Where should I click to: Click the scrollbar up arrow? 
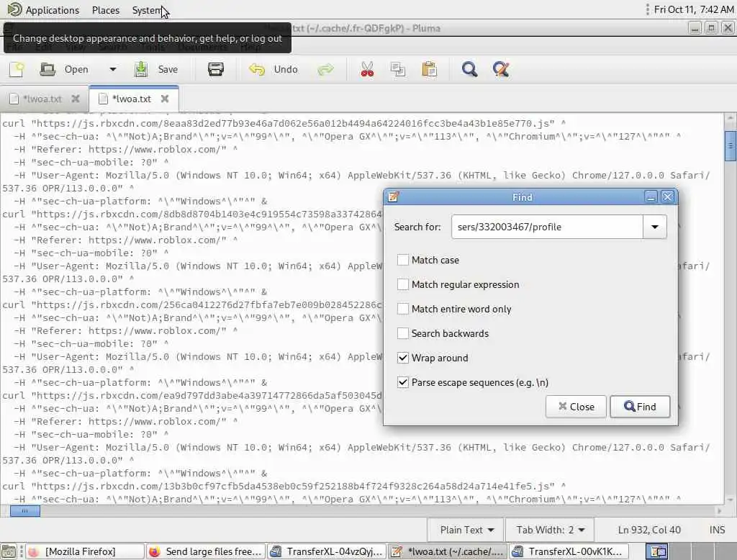730,118
